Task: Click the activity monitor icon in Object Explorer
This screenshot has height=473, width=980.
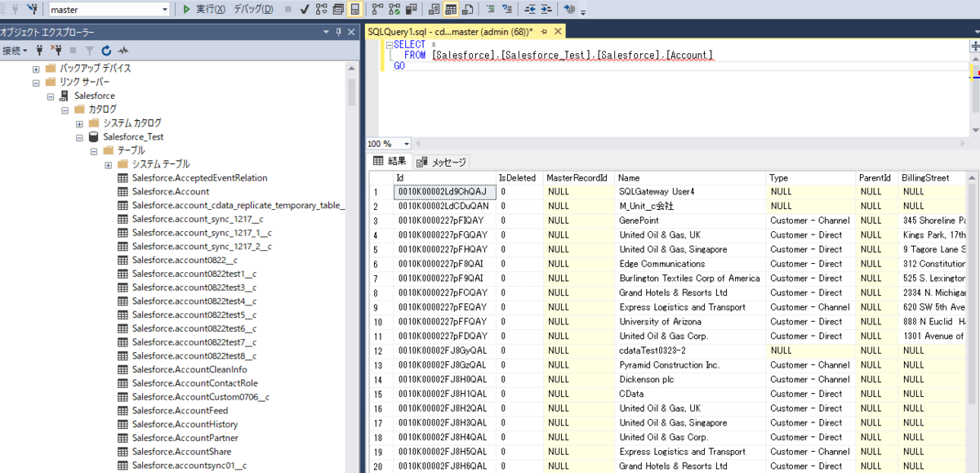Action: (x=123, y=51)
